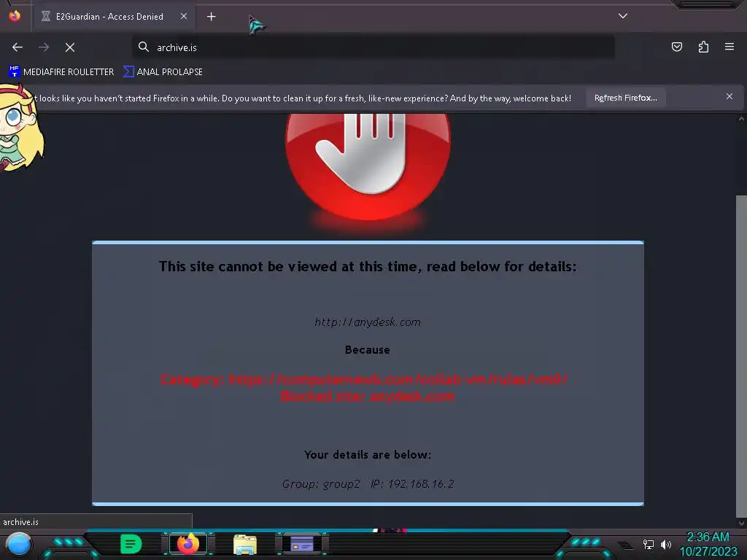Click the blocked URL http://anydesk.com text

click(x=368, y=322)
